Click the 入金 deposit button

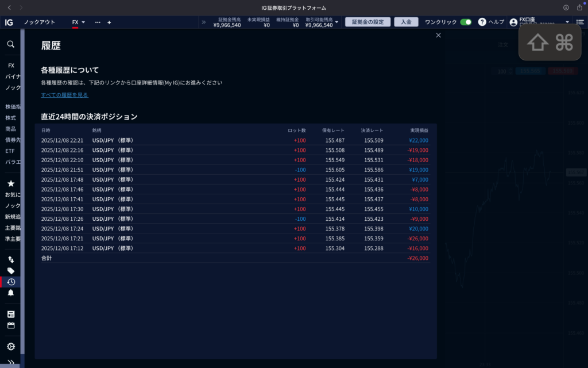tap(406, 22)
